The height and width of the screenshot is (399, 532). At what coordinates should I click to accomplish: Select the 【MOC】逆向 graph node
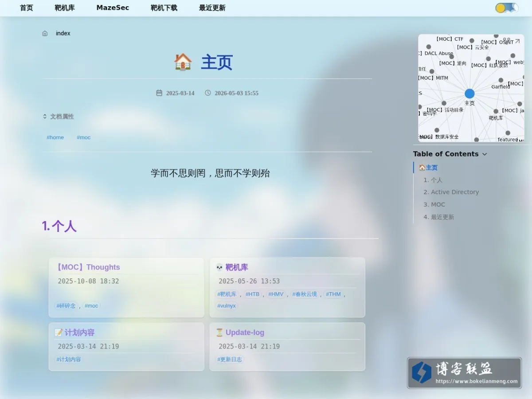(x=452, y=57)
